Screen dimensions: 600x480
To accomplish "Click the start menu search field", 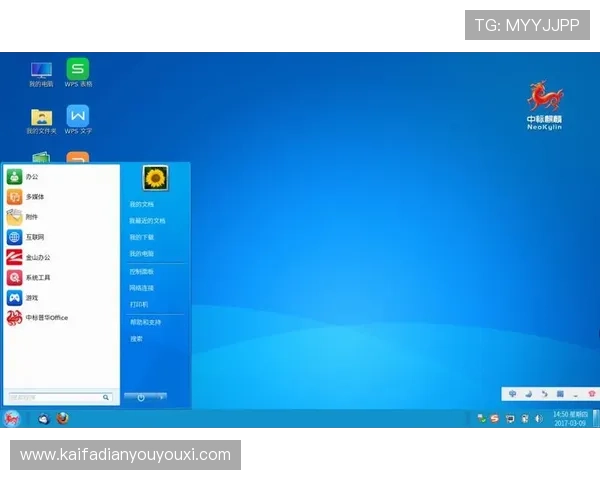I will tap(55, 397).
